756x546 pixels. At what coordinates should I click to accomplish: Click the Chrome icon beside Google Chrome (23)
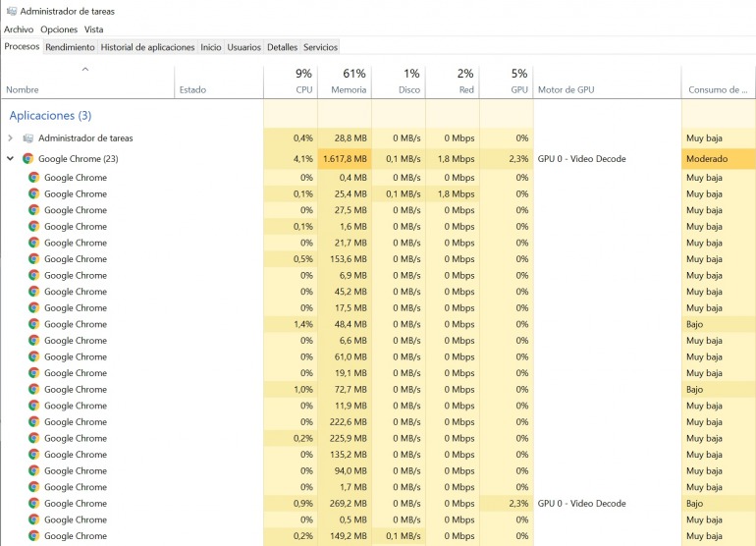(27, 159)
